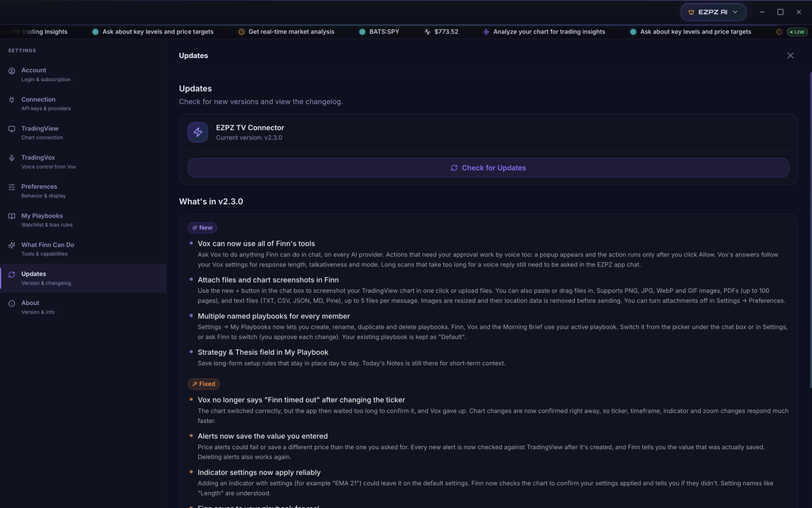Click the Updates refresh icon in sidebar
This screenshot has height=508, width=812.
(x=11, y=274)
